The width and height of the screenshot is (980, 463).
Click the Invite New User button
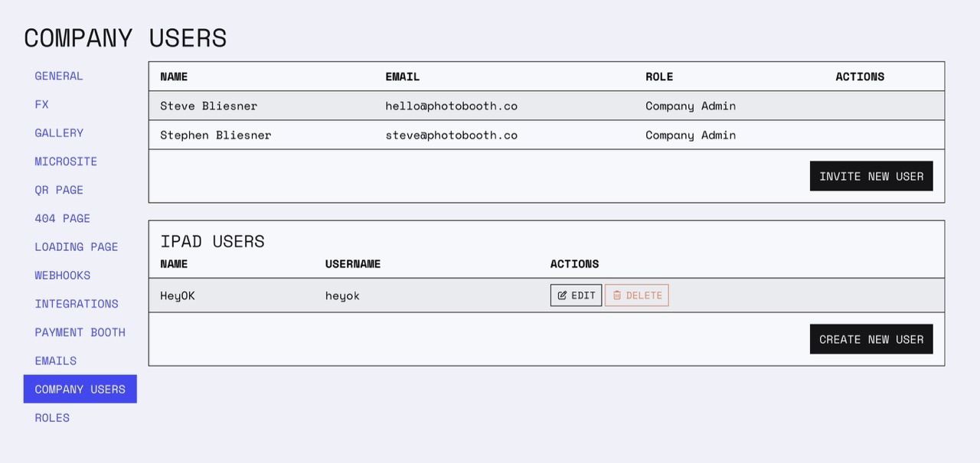(871, 176)
